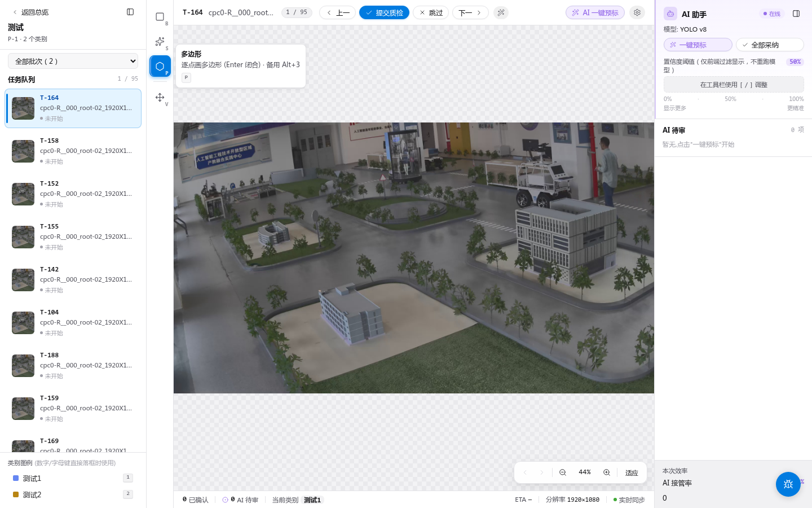This screenshot has height=508, width=812.
Task: Zoom out of the canvas
Action: [x=563, y=472]
